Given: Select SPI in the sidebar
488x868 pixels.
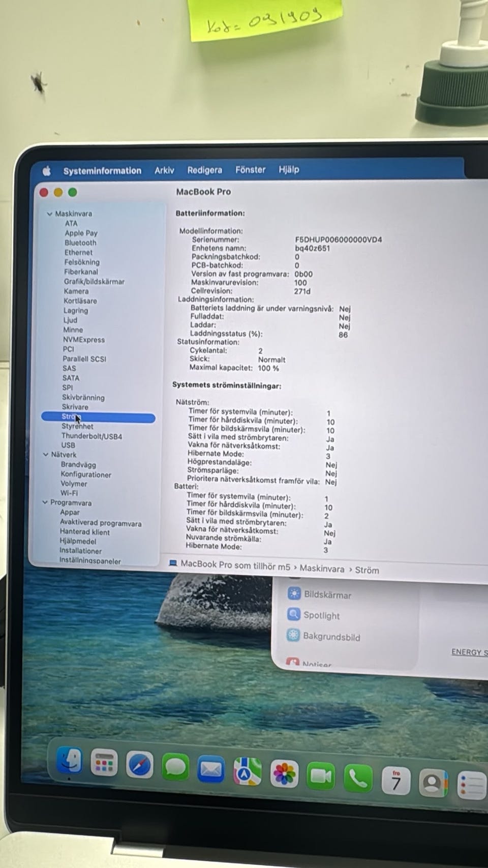Looking at the screenshot, I should coord(68,387).
